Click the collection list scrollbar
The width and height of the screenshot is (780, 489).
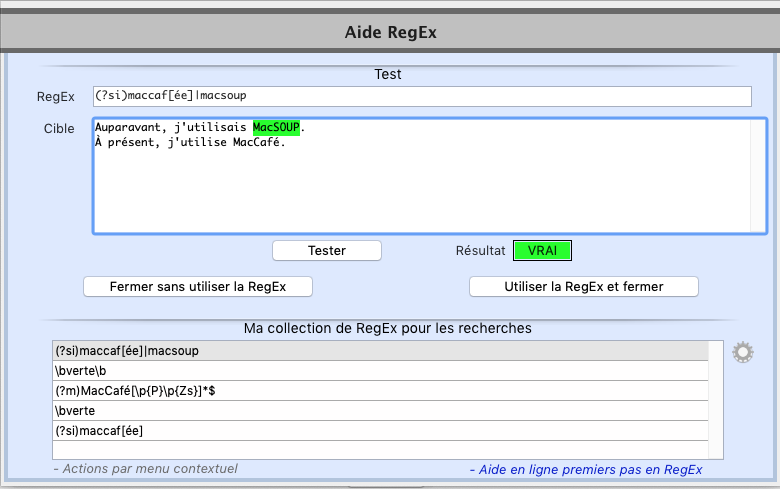[x=715, y=400]
